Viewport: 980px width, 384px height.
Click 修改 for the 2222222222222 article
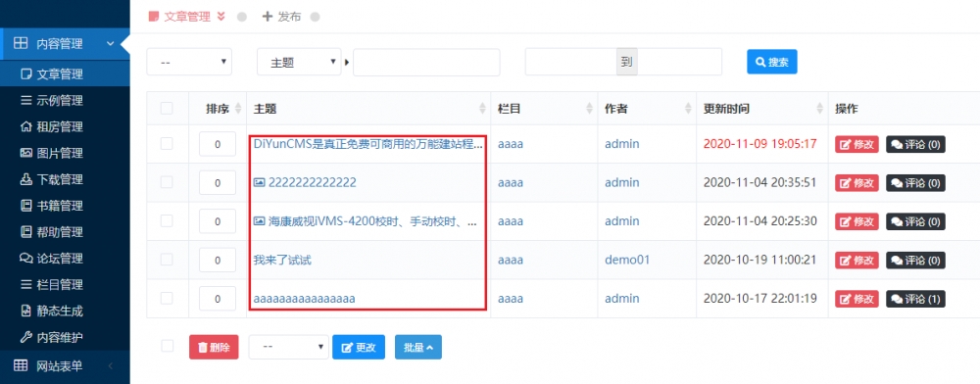(857, 183)
